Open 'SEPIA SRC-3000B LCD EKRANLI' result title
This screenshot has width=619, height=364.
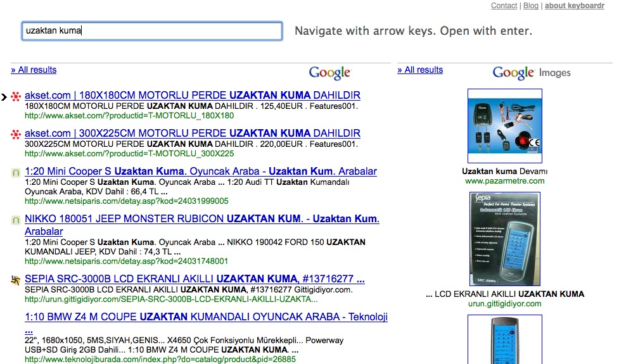pyautogui.click(x=195, y=279)
